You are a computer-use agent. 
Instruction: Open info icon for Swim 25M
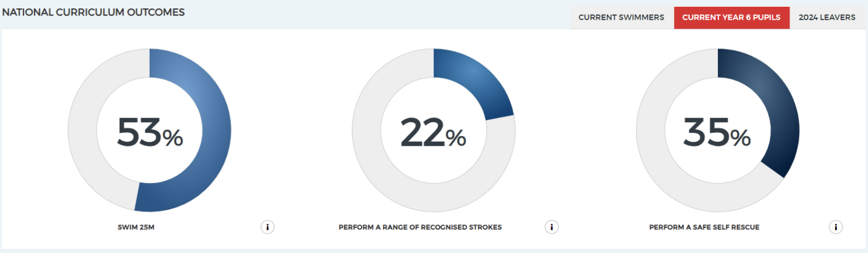click(267, 227)
